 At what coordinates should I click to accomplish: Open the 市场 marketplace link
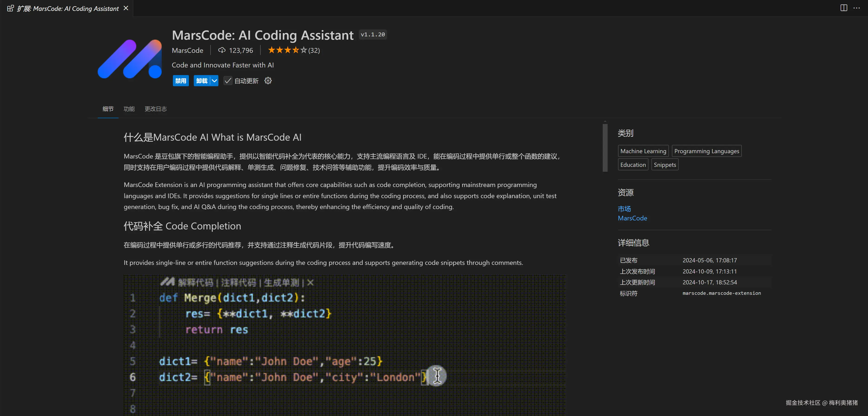[624, 209]
